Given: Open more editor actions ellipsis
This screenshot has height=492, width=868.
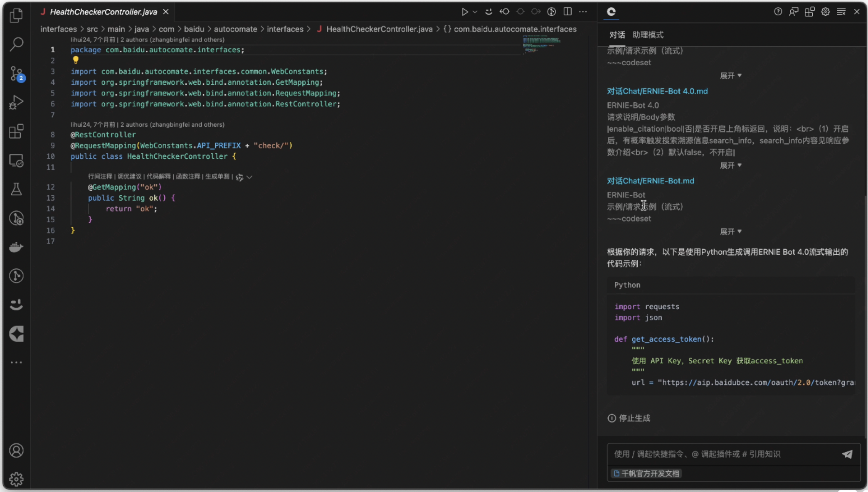Looking at the screenshot, I should coord(583,12).
